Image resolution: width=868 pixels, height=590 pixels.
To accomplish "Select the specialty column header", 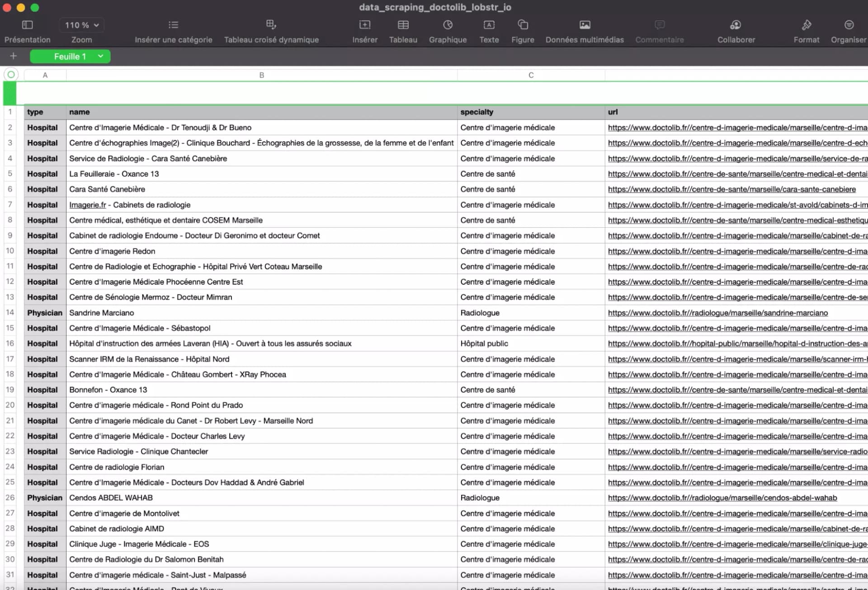I will click(x=530, y=112).
